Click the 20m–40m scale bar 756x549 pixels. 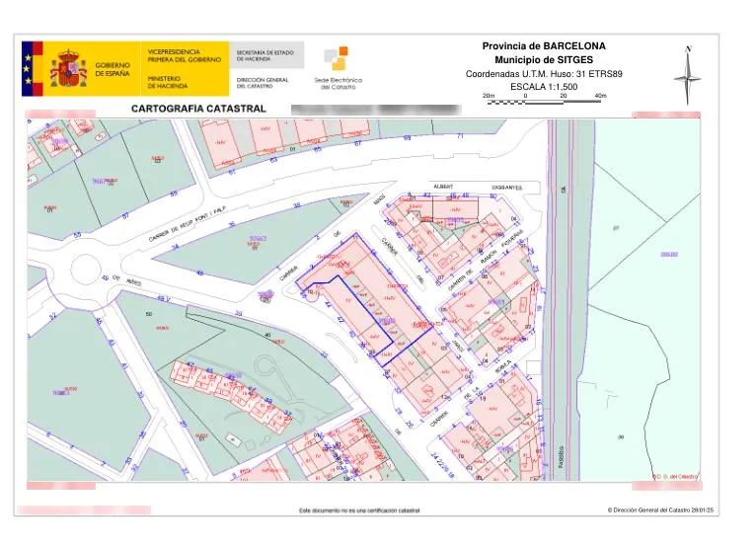click(x=545, y=99)
